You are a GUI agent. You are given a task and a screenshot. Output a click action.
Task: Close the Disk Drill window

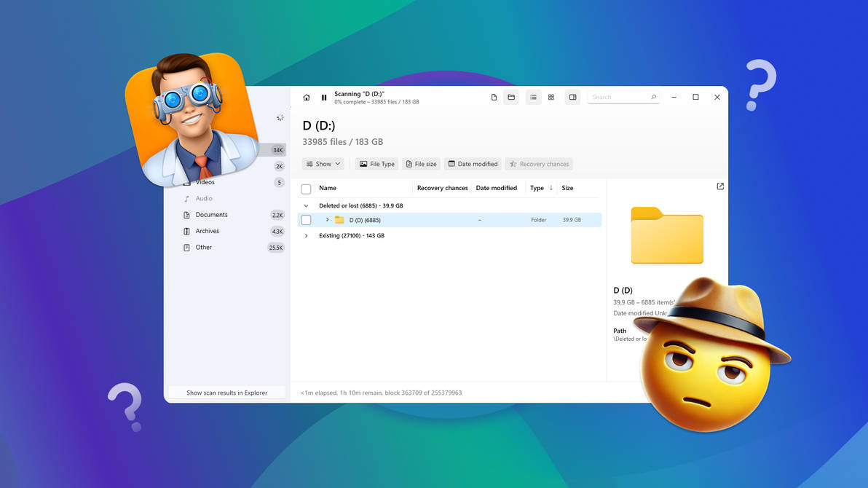coord(717,97)
